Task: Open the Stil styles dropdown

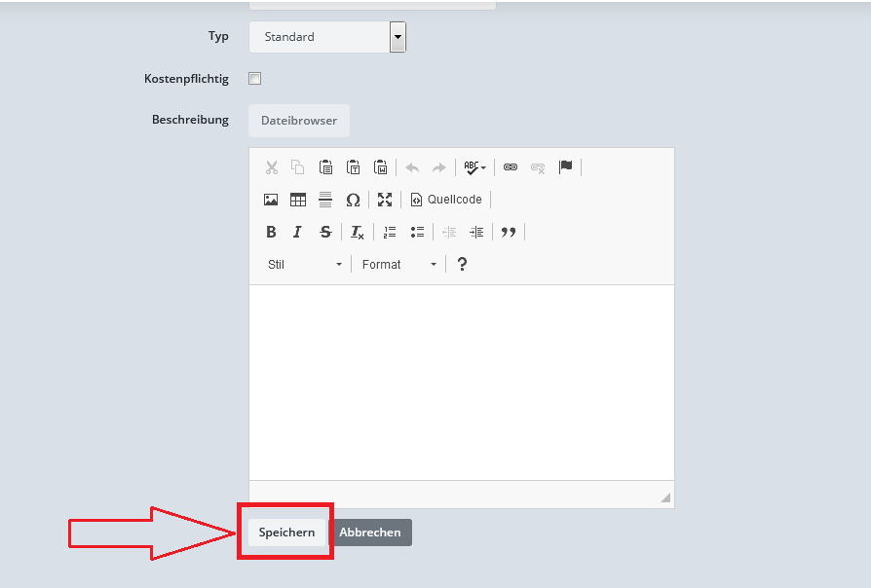Action: coord(305,264)
